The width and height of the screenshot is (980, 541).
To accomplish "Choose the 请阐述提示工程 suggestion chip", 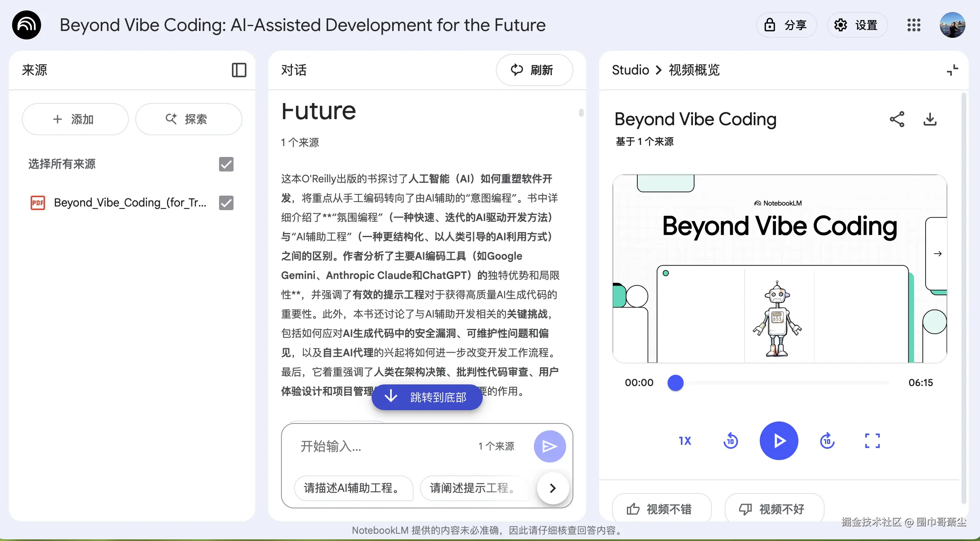I will (x=474, y=488).
